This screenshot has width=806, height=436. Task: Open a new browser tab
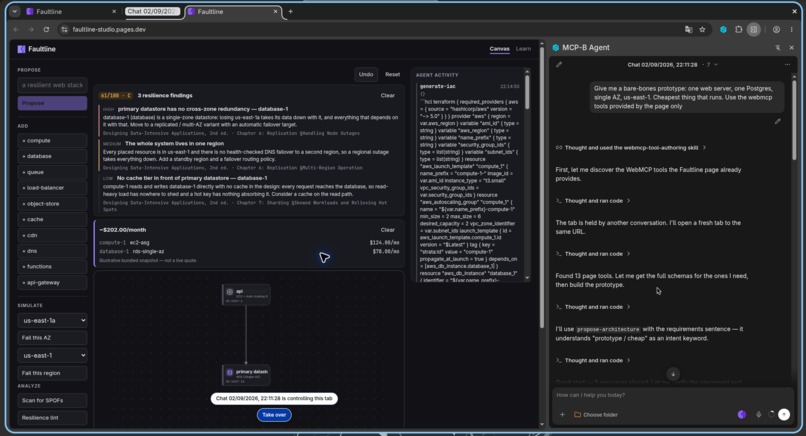(290, 11)
